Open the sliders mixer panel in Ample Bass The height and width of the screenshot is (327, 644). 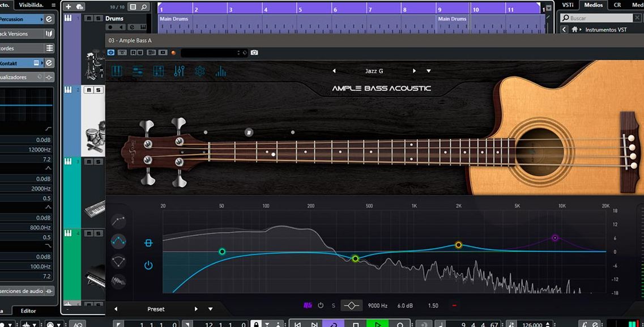137,70
